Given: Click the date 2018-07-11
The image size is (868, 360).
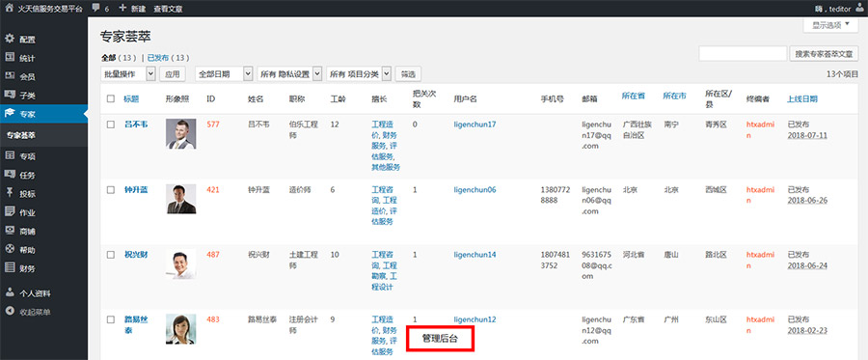Looking at the screenshot, I should pyautogui.click(x=807, y=135).
